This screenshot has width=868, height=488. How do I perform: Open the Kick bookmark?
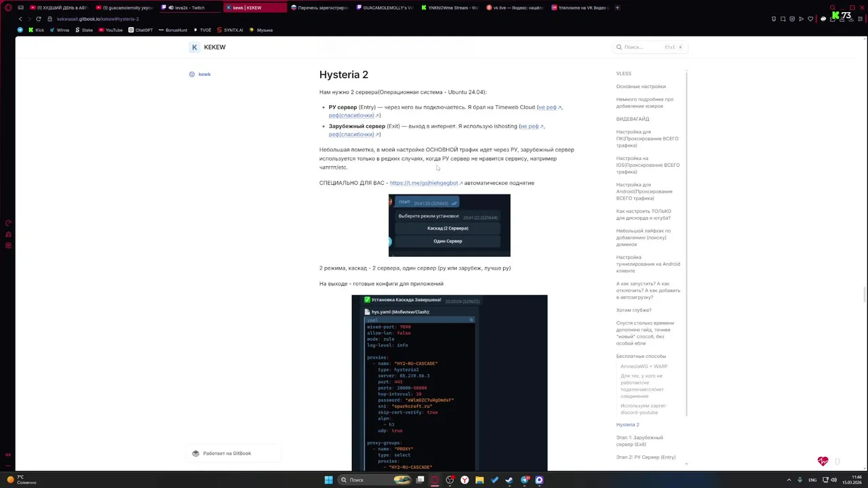(36, 30)
